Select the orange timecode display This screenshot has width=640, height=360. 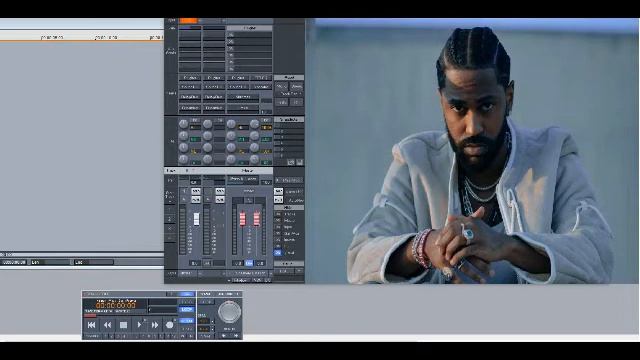click(x=116, y=305)
